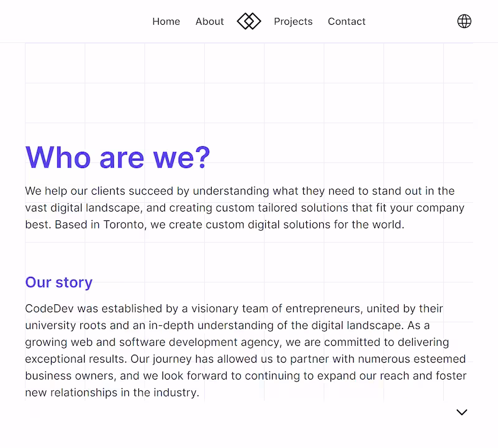The image size is (498, 448).
Task: Open the About nav link
Action: (210, 21)
